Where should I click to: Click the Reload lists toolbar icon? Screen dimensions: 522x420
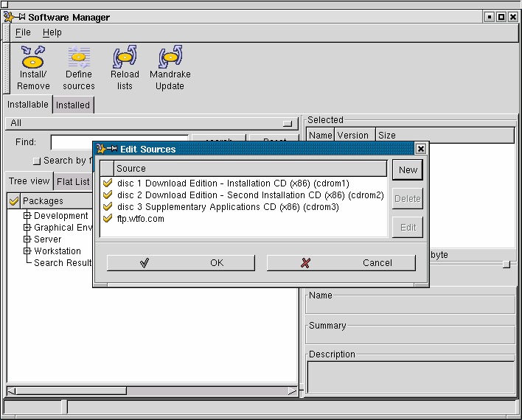125,68
